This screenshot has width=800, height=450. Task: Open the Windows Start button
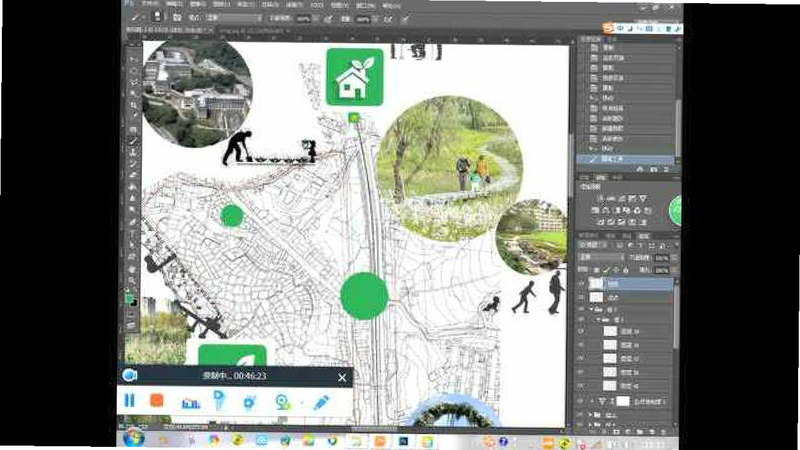134,438
